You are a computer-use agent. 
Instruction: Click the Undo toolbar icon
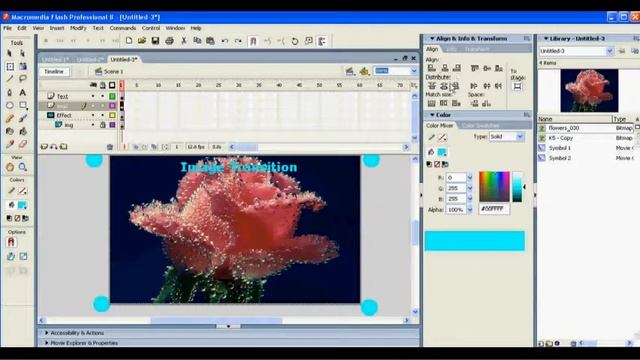pos(224,41)
